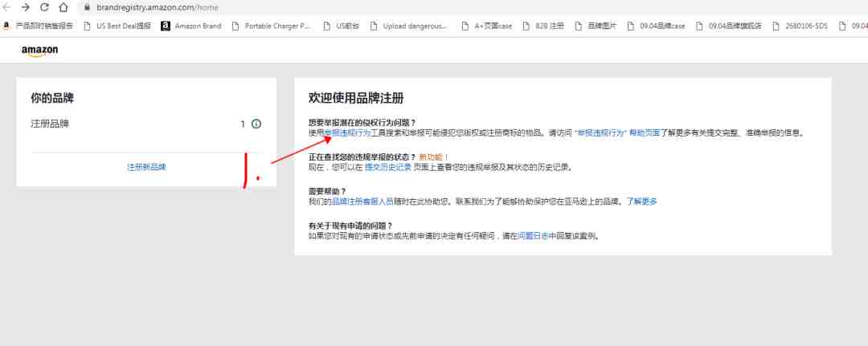868x346 pixels.
Task: Open the 举报违规行为 tool link
Action: click(347, 133)
